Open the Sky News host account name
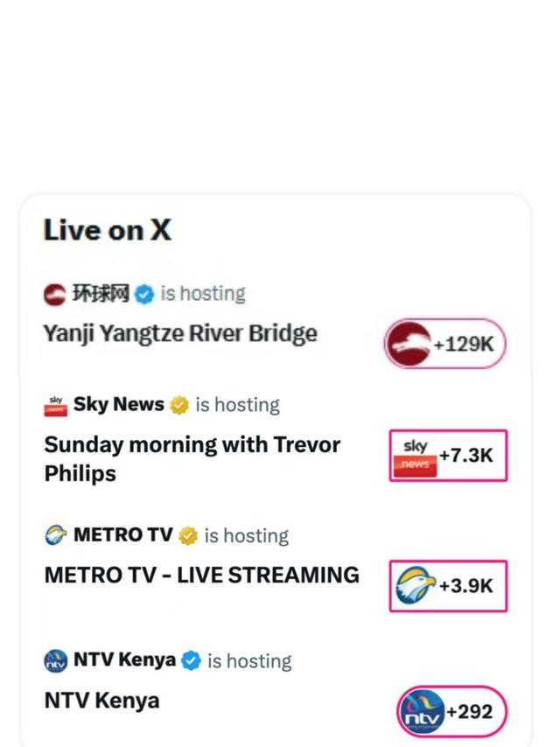The image size is (560, 747). point(118,405)
